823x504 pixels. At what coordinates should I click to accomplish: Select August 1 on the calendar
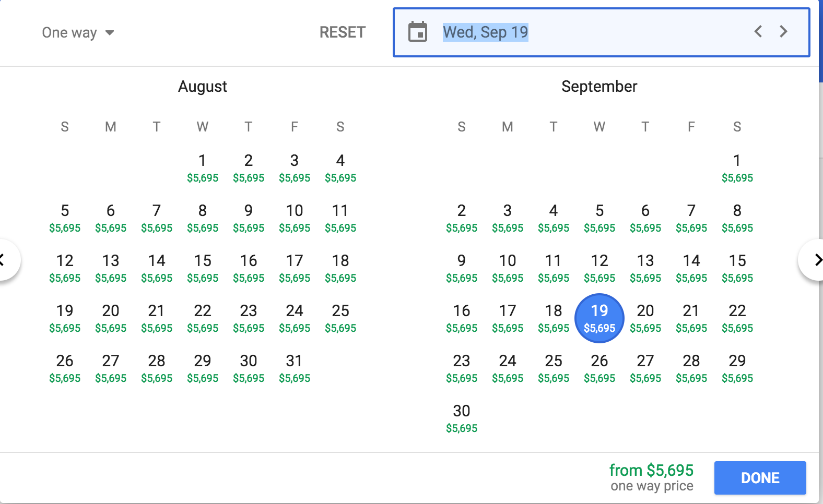point(203,167)
